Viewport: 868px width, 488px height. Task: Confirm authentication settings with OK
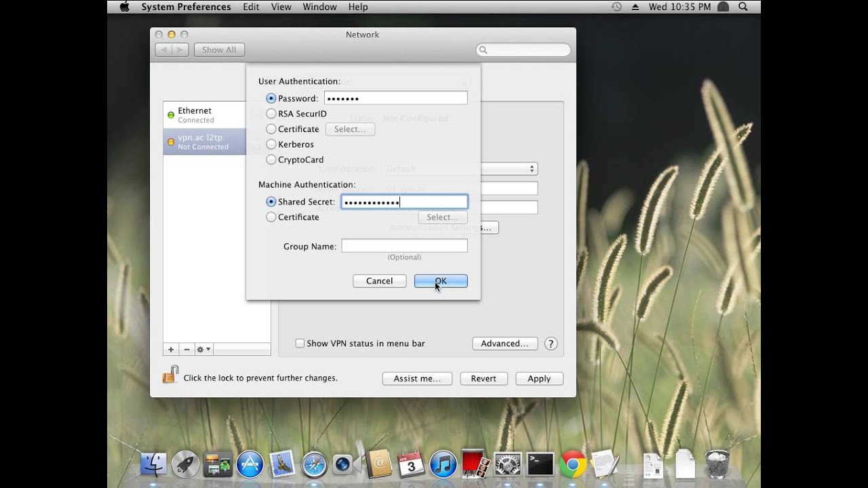click(441, 281)
